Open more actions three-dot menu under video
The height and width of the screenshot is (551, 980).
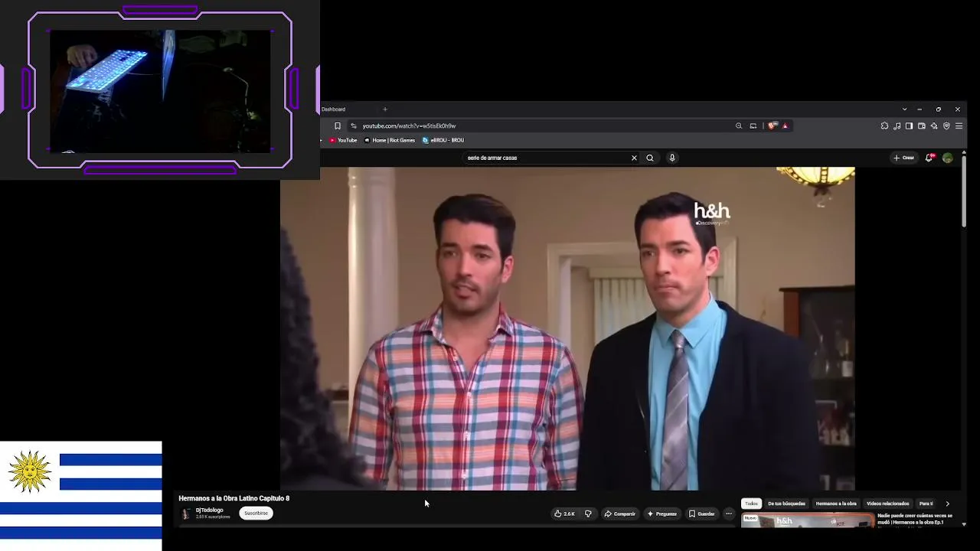click(x=729, y=514)
